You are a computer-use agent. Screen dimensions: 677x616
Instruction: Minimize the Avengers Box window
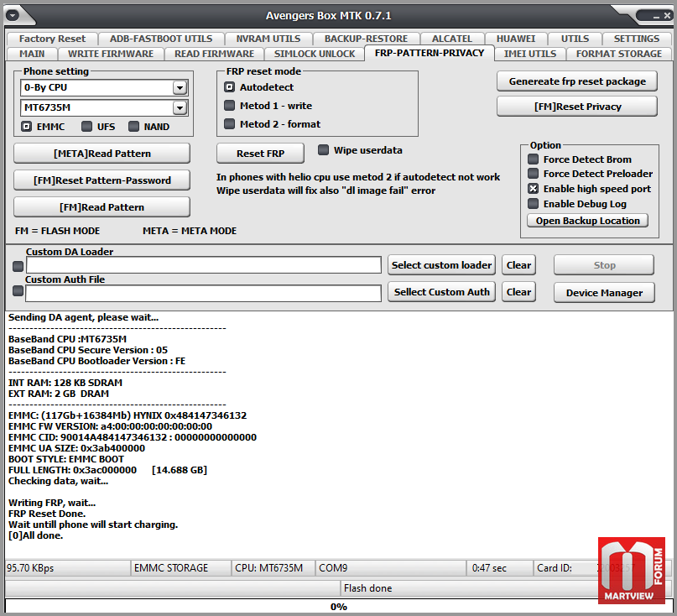[656, 17]
